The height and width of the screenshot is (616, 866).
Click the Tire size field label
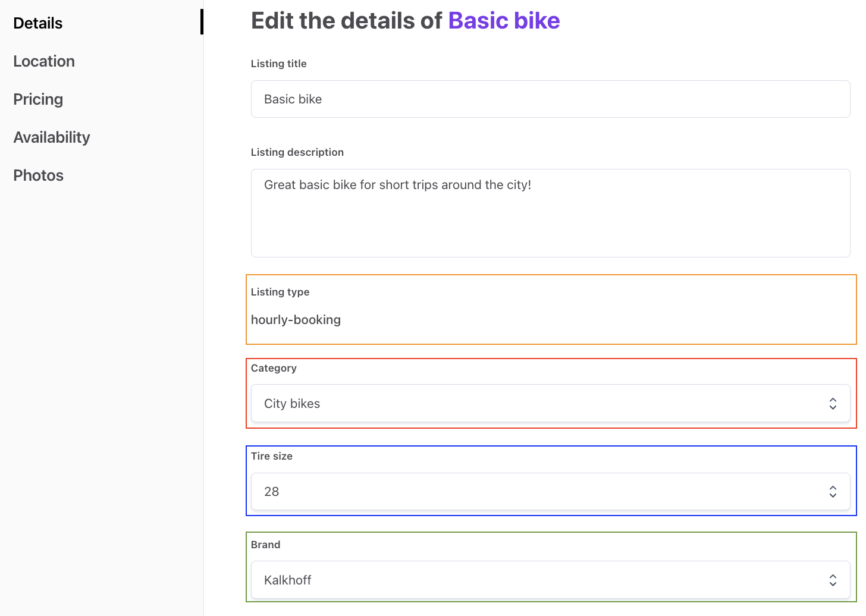click(272, 456)
